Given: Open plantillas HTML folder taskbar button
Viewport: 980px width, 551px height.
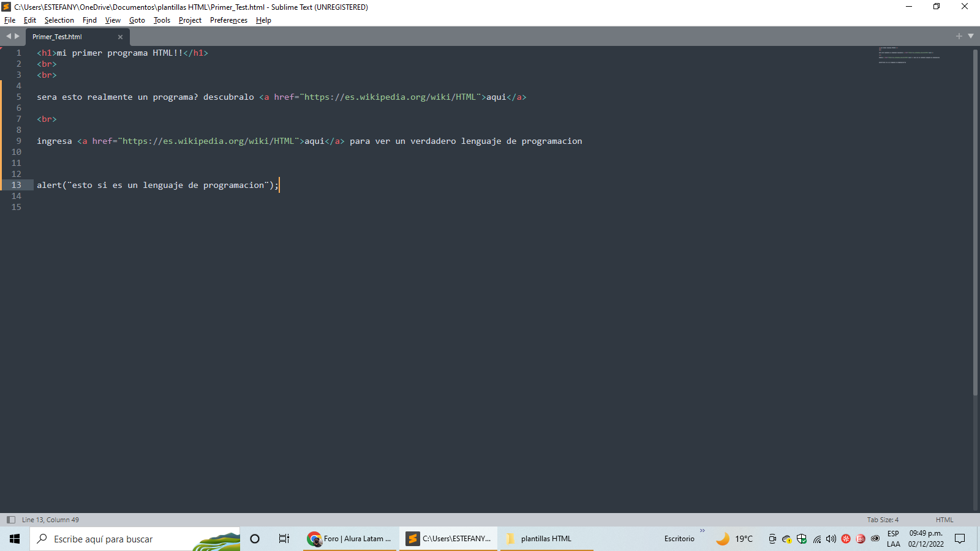Looking at the screenshot, I should click(547, 539).
